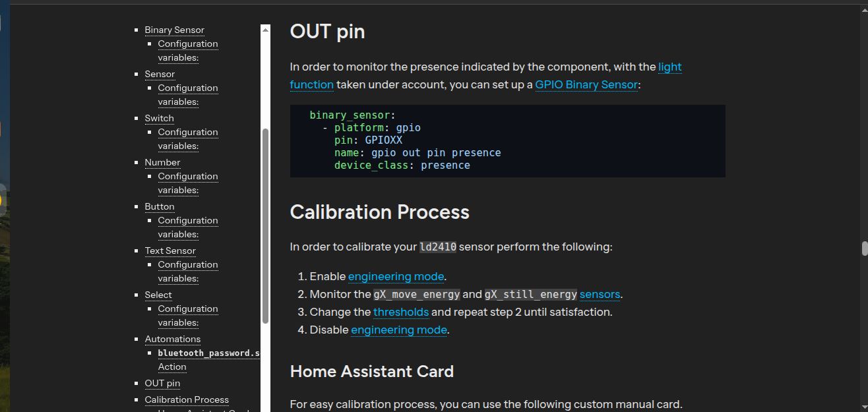Image resolution: width=868 pixels, height=412 pixels.
Task: Open the sensors link in step 2
Action: (x=600, y=294)
